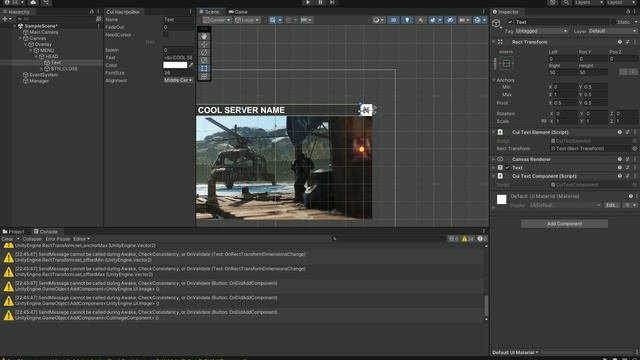
Task: Select Main Camera in Hierarchy
Action: pos(44,32)
